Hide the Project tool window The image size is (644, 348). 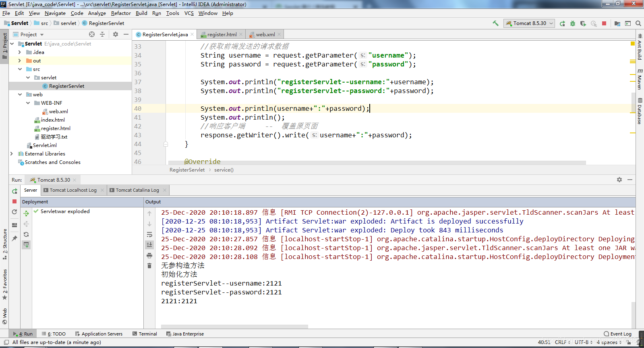point(126,34)
